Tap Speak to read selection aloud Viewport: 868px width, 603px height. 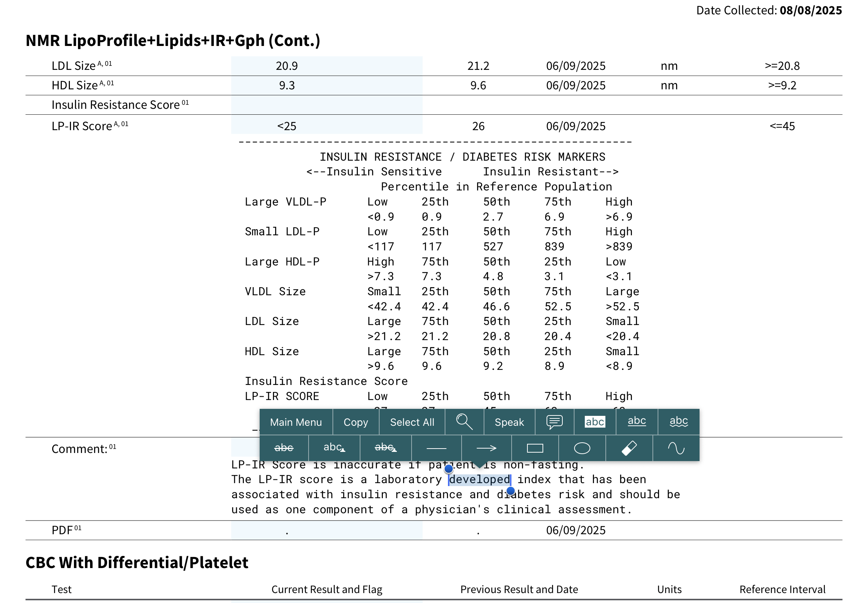pos(509,422)
